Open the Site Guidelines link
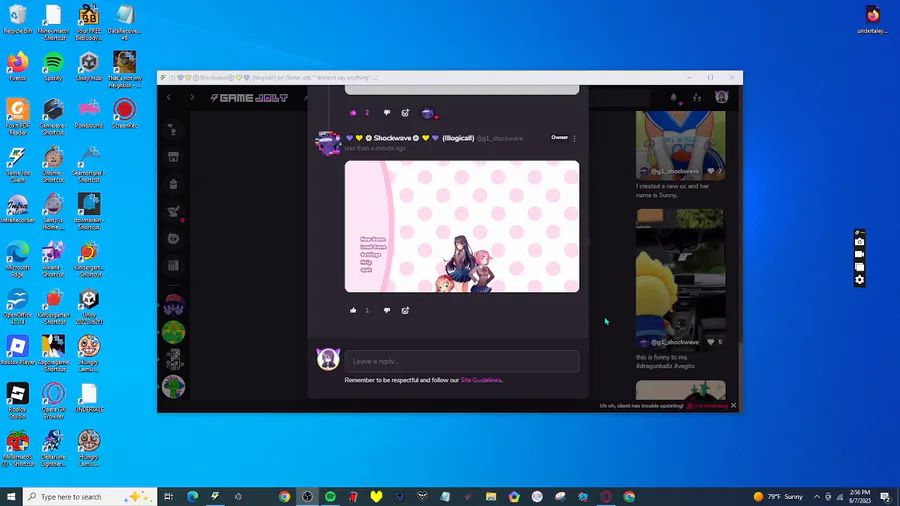Screen dimensions: 900x506 pos(481,380)
